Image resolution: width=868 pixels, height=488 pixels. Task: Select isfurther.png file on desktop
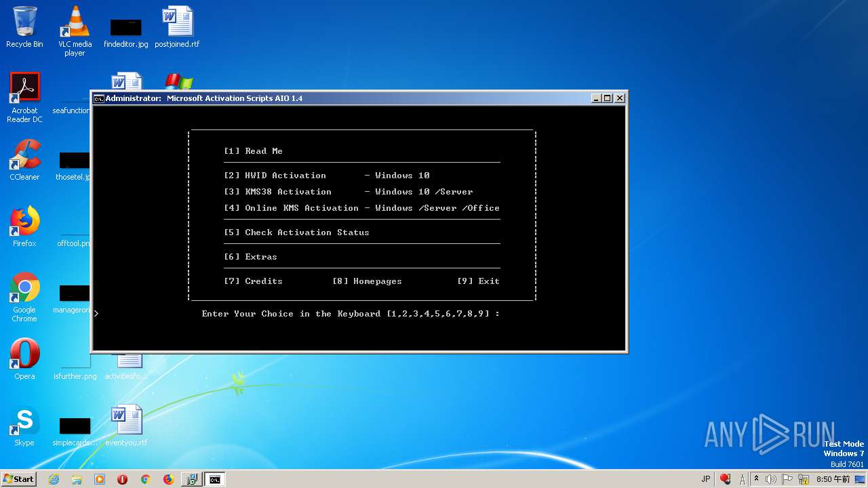(x=75, y=376)
